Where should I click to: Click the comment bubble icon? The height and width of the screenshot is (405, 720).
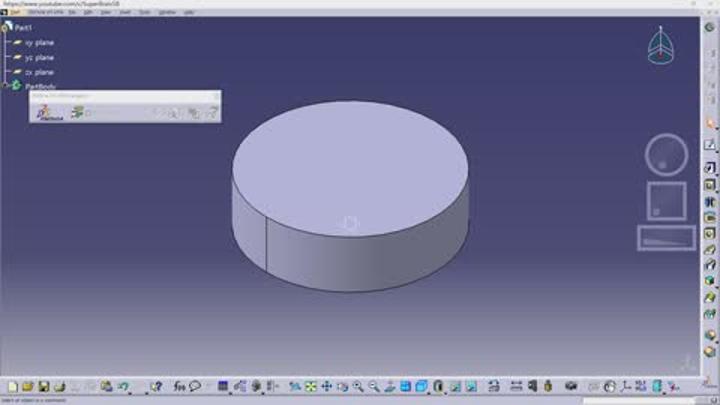tap(195, 387)
